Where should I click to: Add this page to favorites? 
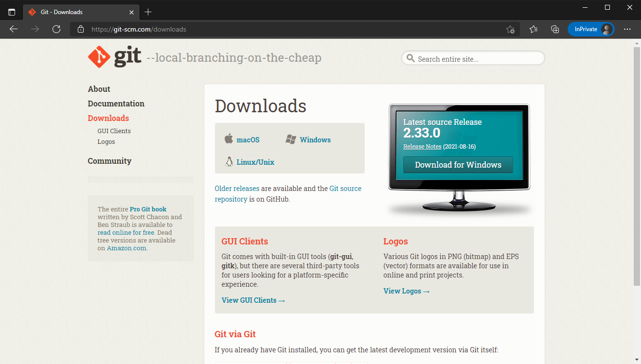510,29
